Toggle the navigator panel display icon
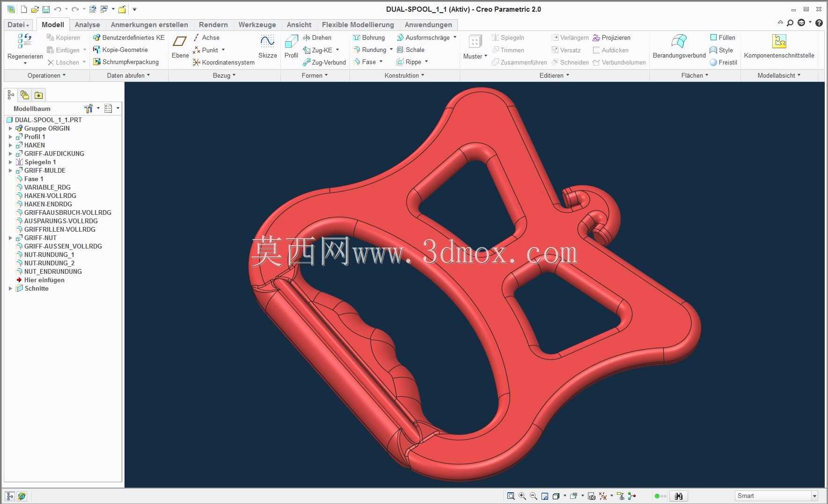Screen dimensions: 828x504 10,496
